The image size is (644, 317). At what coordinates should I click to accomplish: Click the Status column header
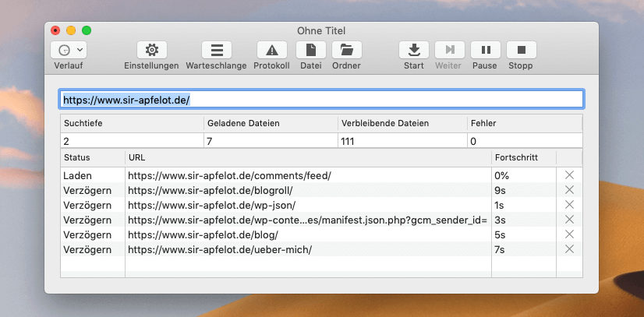coord(93,158)
